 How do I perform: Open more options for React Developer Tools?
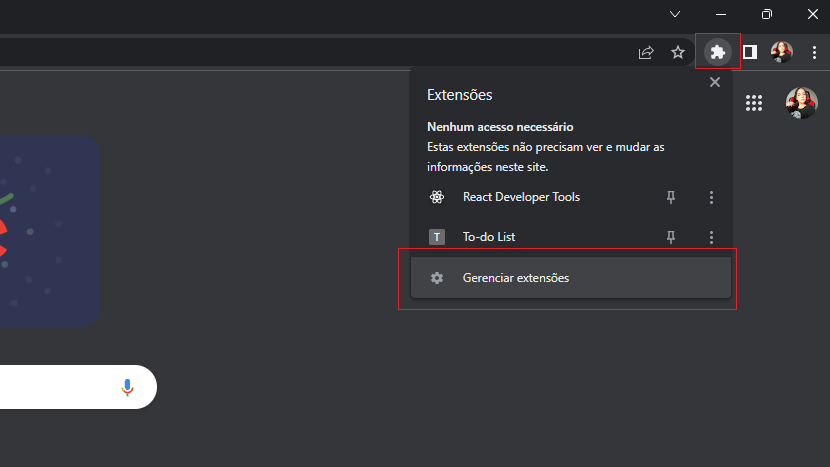click(x=711, y=197)
